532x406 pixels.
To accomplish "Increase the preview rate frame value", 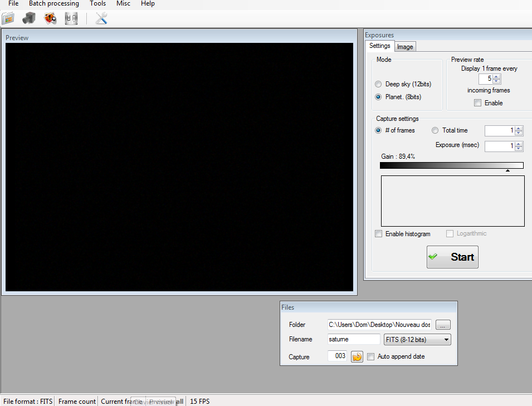I will pyautogui.click(x=496, y=77).
